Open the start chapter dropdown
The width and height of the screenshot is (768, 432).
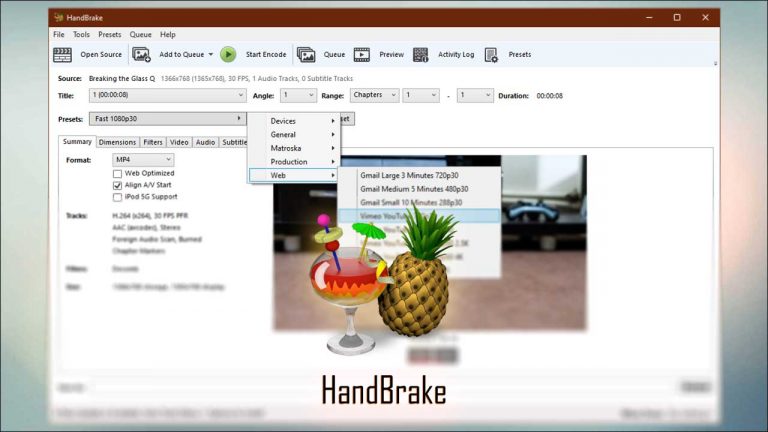coord(421,95)
